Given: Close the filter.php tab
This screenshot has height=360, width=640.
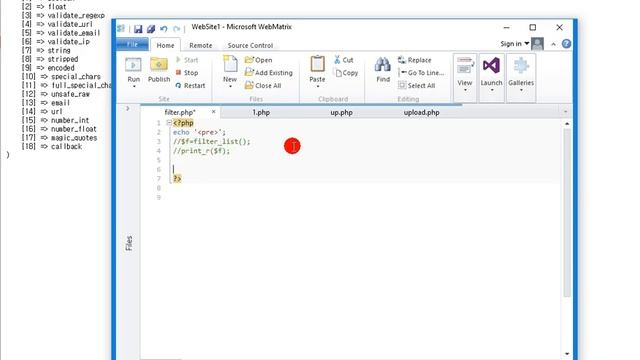Looking at the screenshot, I should click(213, 111).
